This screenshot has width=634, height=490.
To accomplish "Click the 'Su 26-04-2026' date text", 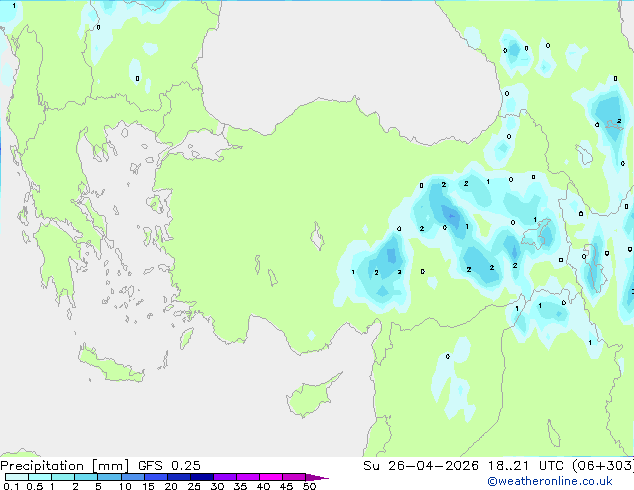I will click(421, 466).
